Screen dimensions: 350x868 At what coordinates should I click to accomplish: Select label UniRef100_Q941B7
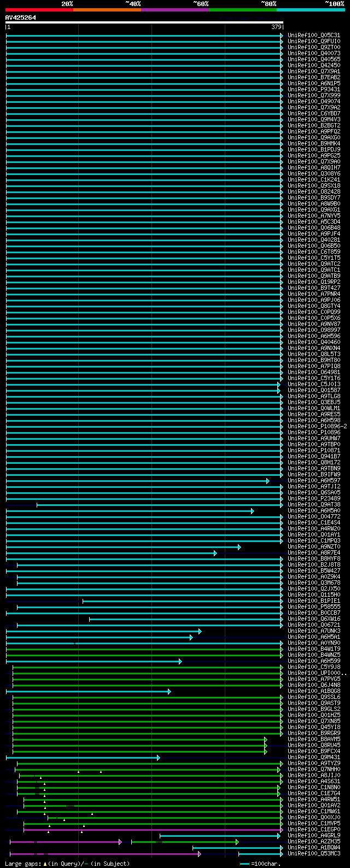coord(314,456)
